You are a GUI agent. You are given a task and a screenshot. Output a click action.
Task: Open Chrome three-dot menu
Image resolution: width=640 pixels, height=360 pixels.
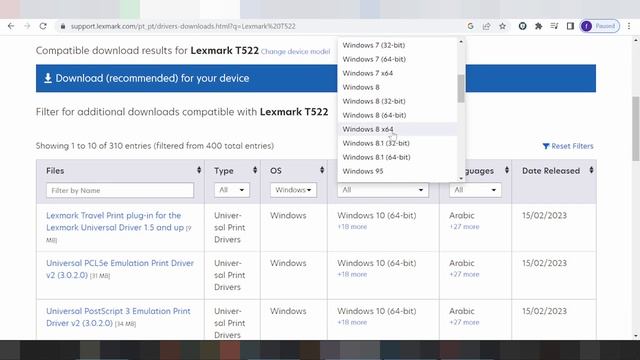pos(629,26)
